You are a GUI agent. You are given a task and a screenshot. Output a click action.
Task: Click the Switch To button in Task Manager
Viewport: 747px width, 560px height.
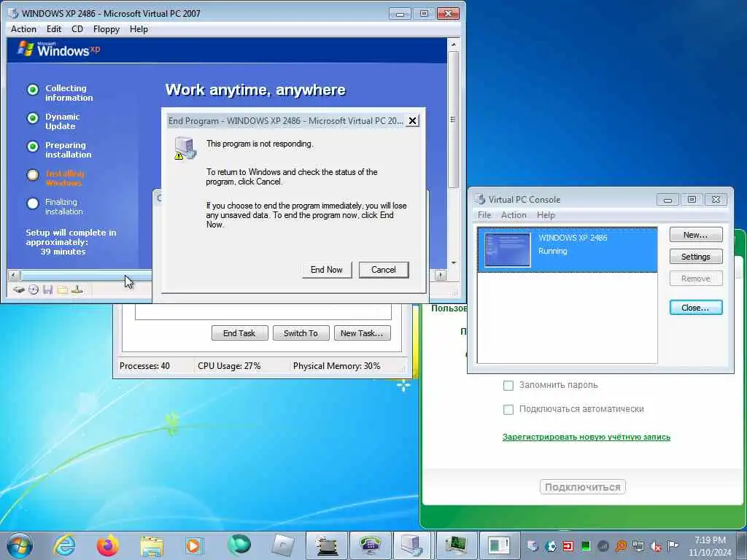point(301,333)
